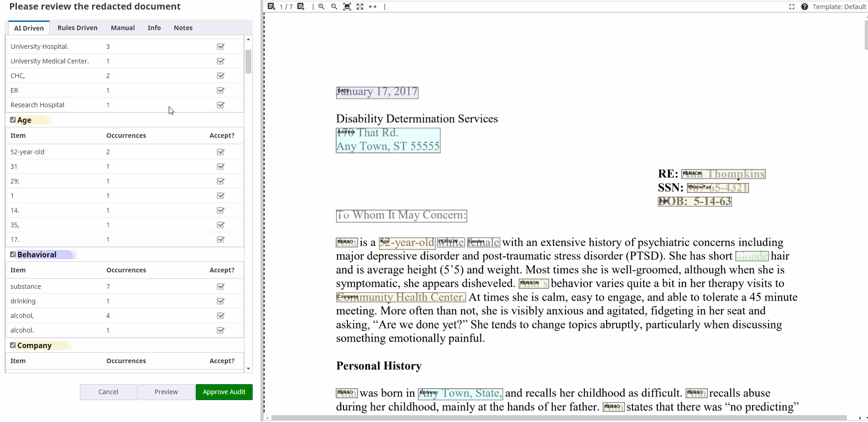Click the redacted SSN Phone/Fax box
The image size is (868, 422).
[x=717, y=188]
